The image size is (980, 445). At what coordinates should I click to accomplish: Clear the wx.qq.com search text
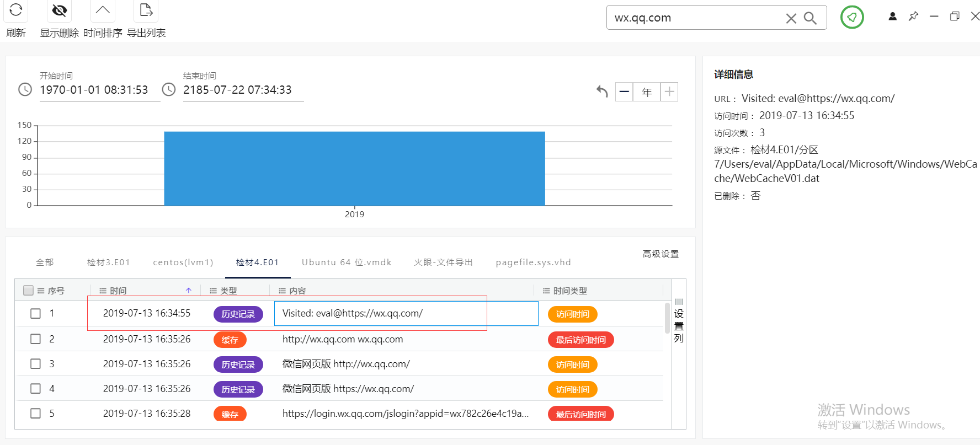(x=791, y=18)
